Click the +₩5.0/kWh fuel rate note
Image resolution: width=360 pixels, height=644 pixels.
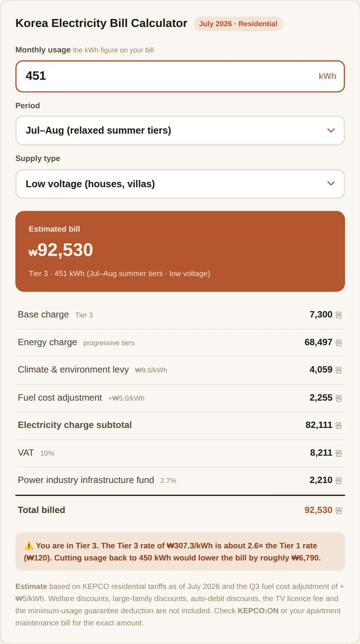[126, 398]
